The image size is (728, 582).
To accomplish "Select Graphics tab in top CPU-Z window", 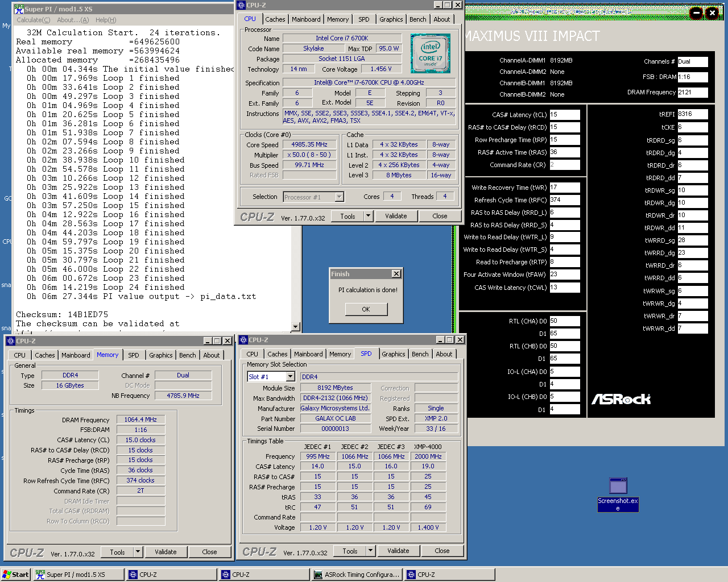I will click(391, 19).
